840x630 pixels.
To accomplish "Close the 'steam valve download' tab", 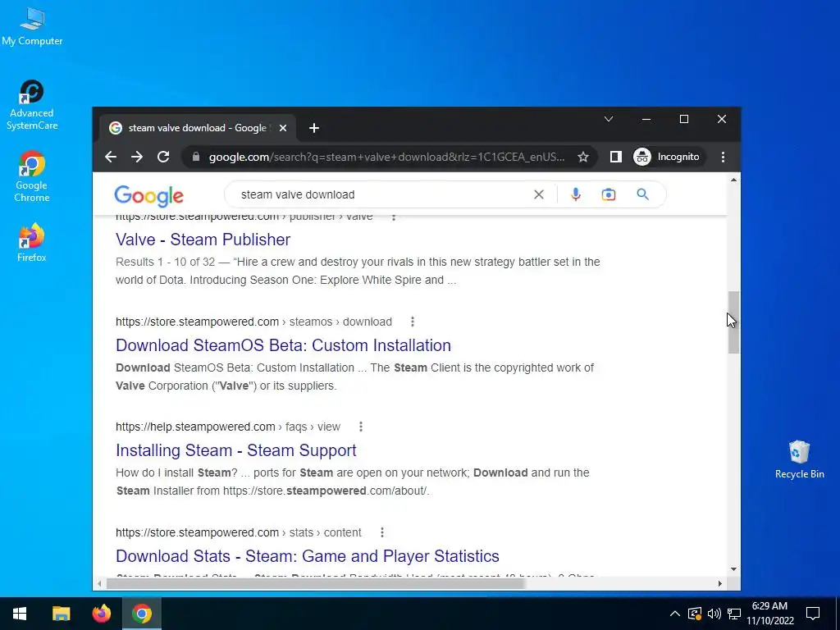I will 283,128.
